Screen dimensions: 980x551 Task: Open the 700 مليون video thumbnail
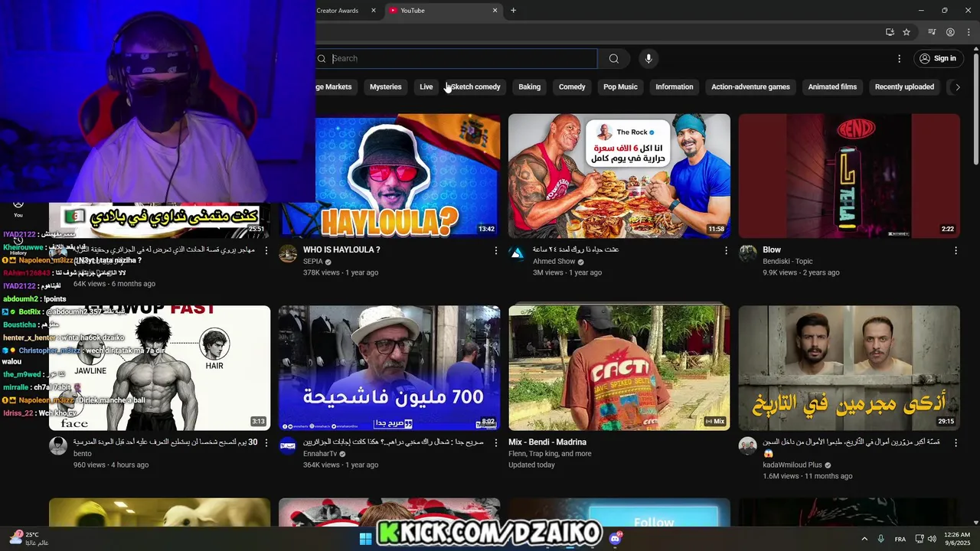pyautogui.click(x=389, y=368)
